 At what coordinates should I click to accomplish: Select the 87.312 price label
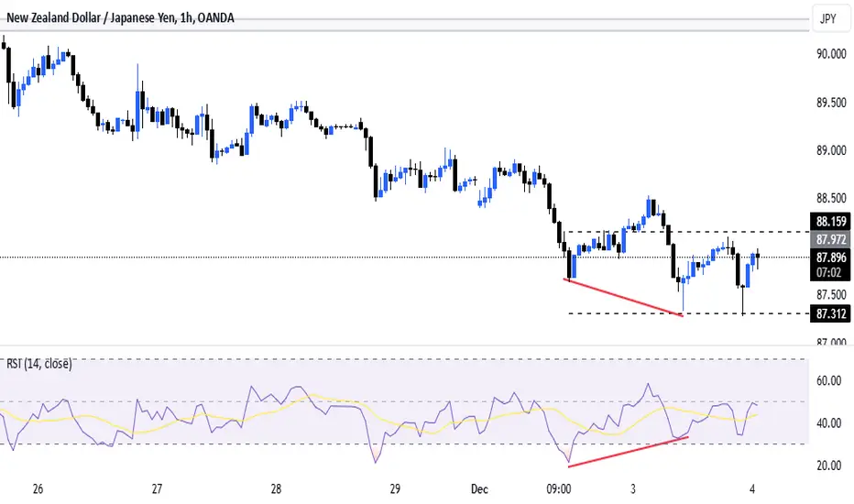pos(831,313)
